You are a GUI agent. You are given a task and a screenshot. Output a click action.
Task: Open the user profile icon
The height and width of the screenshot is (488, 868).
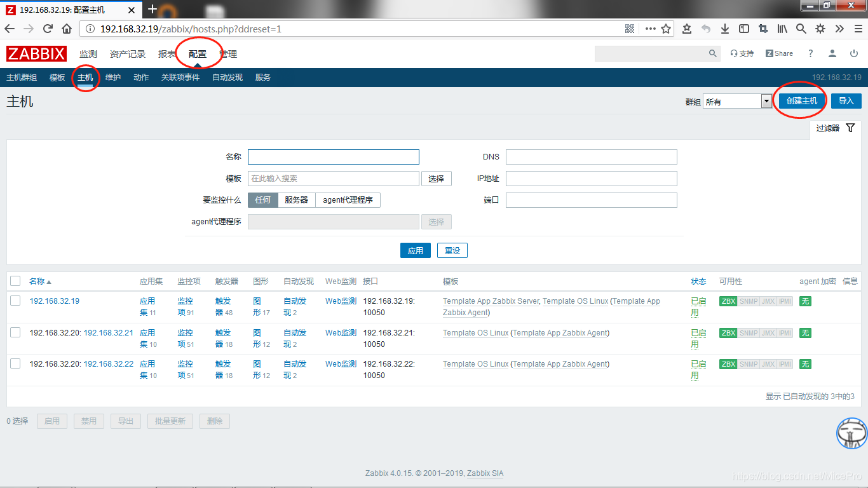pyautogui.click(x=832, y=53)
